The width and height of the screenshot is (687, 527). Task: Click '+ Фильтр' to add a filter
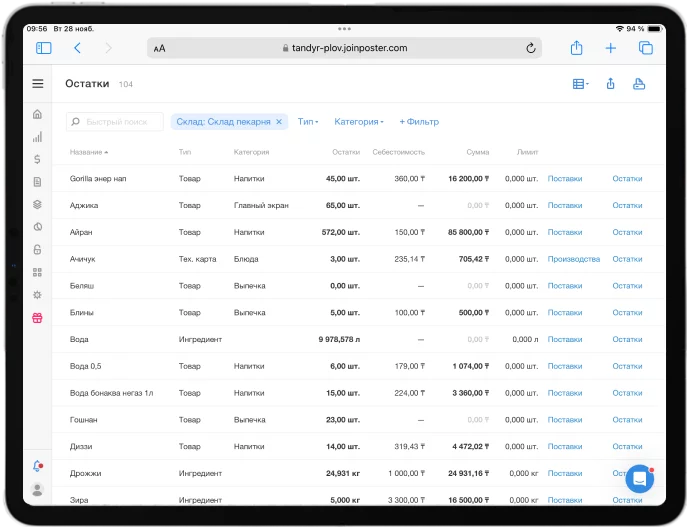coord(419,122)
